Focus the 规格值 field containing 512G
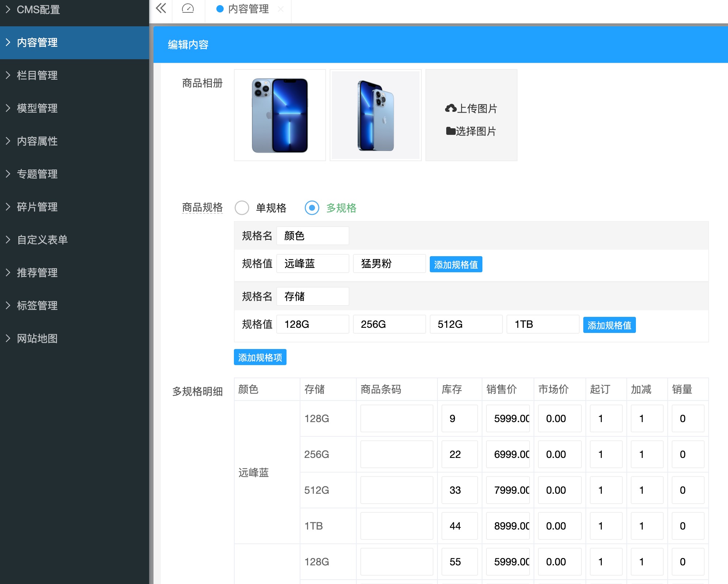The image size is (728, 584). coord(466,324)
